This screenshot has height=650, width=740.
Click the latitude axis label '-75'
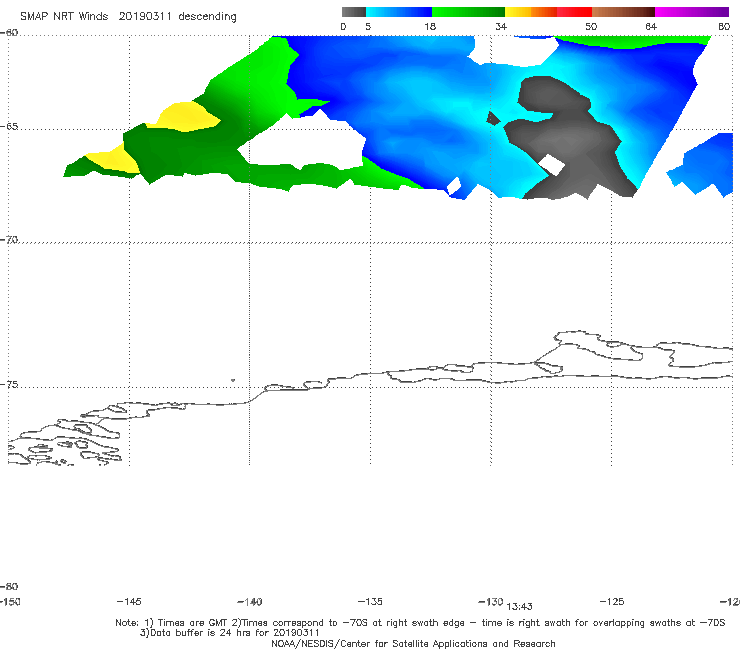(9, 384)
